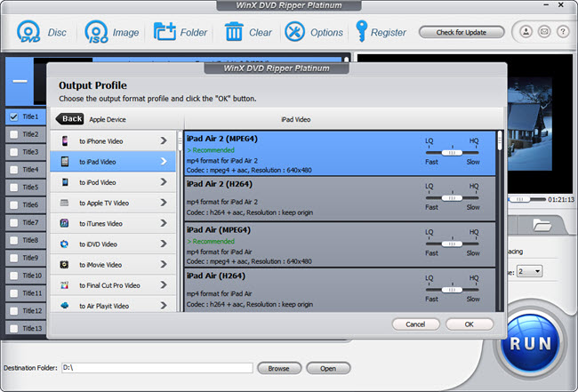Expand to iPhone Video arrow
Viewport: 578px width, 392px height.
164,140
